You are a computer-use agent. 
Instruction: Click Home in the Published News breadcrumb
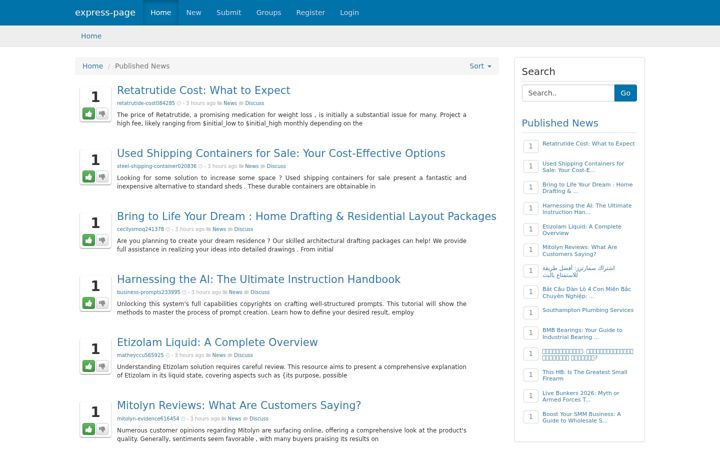(x=93, y=66)
